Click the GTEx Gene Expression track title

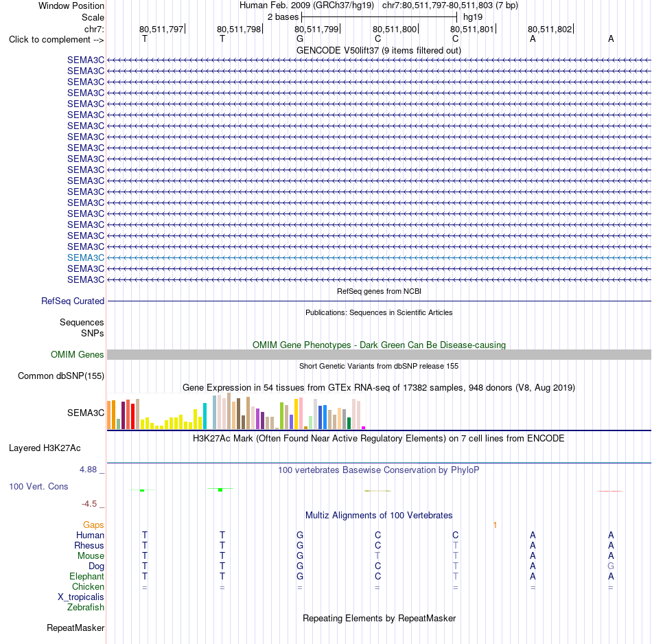(379, 388)
